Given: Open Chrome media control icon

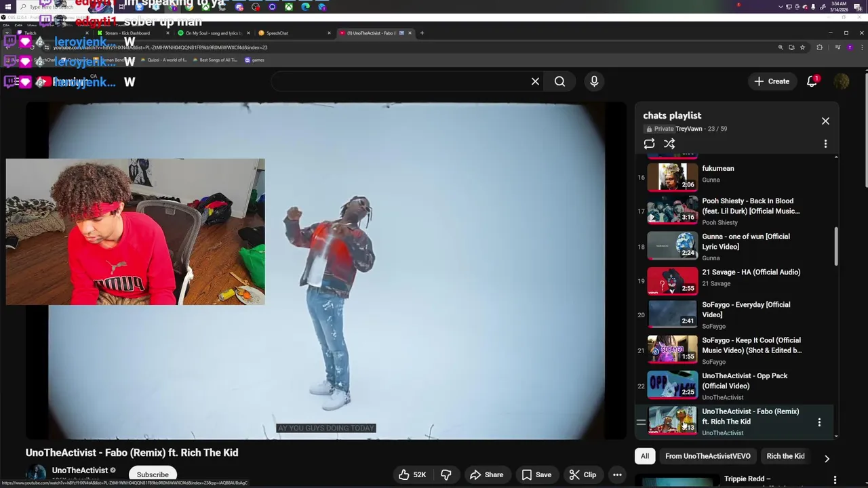Looking at the screenshot, I should [x=837, y=47].
